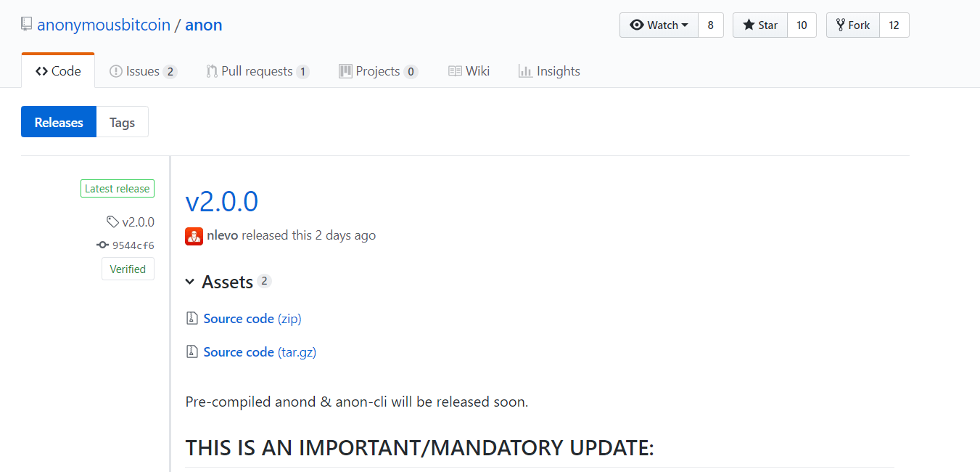Click the tag icon beside v2.0.0
Image resolution: width=980 pixels, height=472 pixels.
point(112,222)
